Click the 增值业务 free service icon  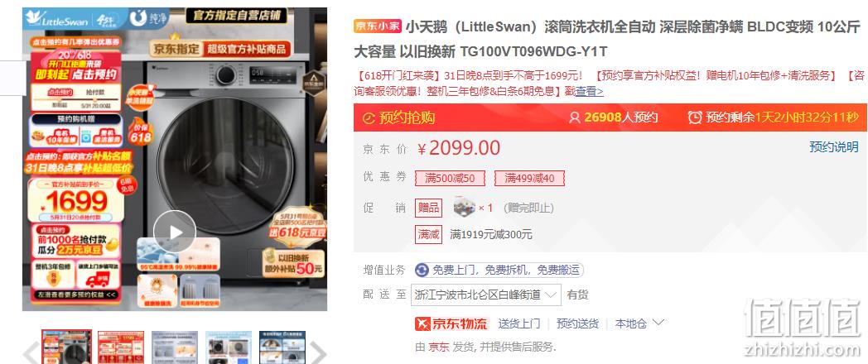[422, 270]
